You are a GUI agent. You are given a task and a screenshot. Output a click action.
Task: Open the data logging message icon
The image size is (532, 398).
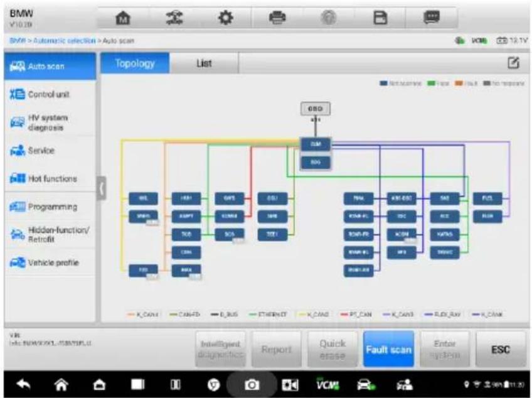pyautogui.click(x=432, y=17)
